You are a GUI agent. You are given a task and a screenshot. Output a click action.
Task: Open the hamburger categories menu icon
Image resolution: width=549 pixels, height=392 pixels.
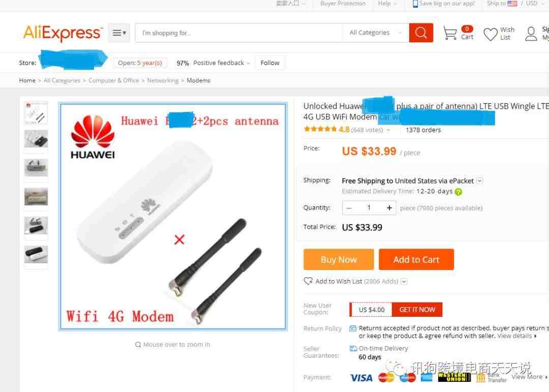(119, 33)
